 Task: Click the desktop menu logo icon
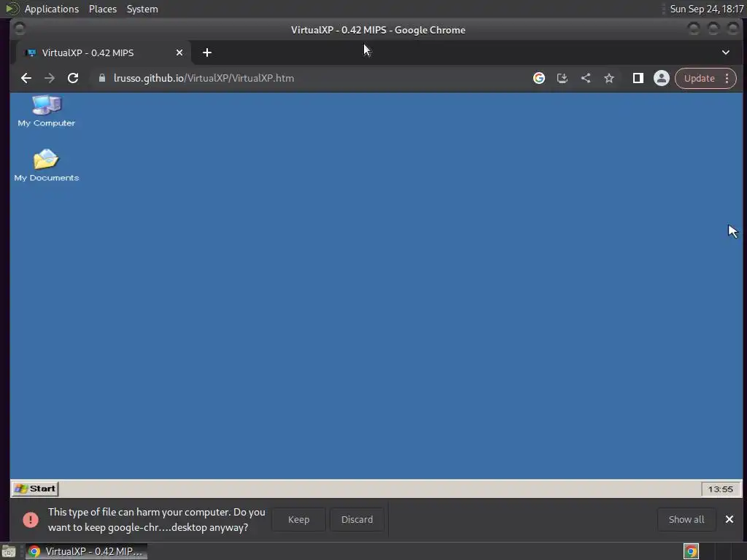12,9
